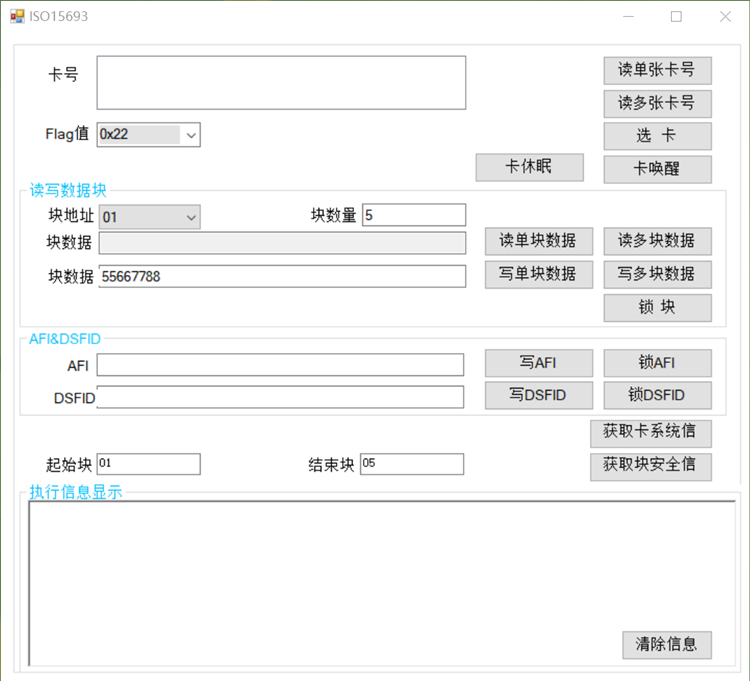Click the 写AFI button

pyautogui.click(x=538, y=363)
